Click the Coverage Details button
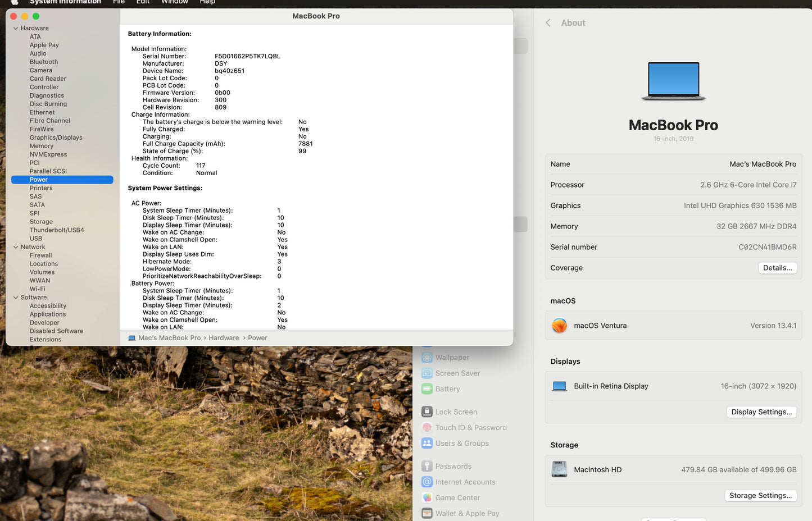812x521 pixels. [x=777, y=268]
